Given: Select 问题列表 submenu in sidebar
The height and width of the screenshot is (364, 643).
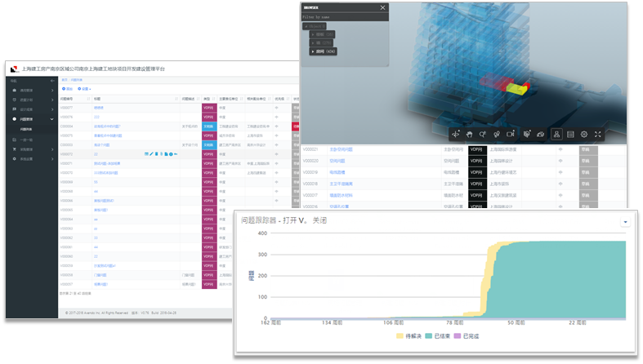Looking at the screenshot, I should 26,130.
